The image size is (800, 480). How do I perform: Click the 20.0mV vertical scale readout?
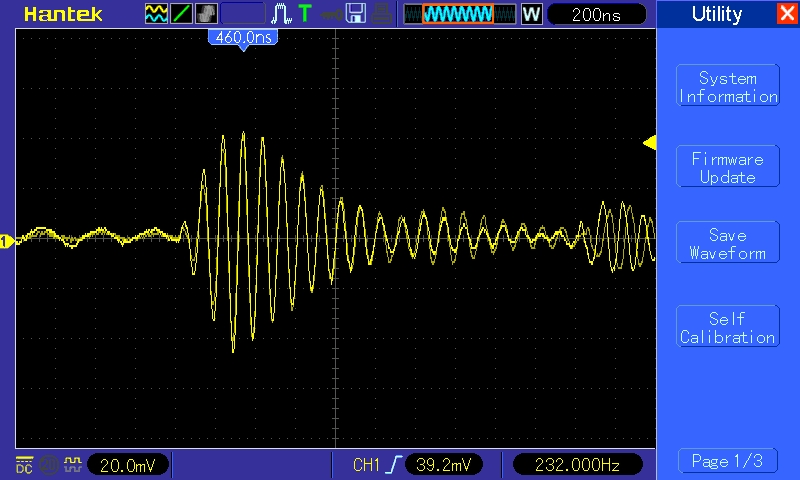click(128, 465)
